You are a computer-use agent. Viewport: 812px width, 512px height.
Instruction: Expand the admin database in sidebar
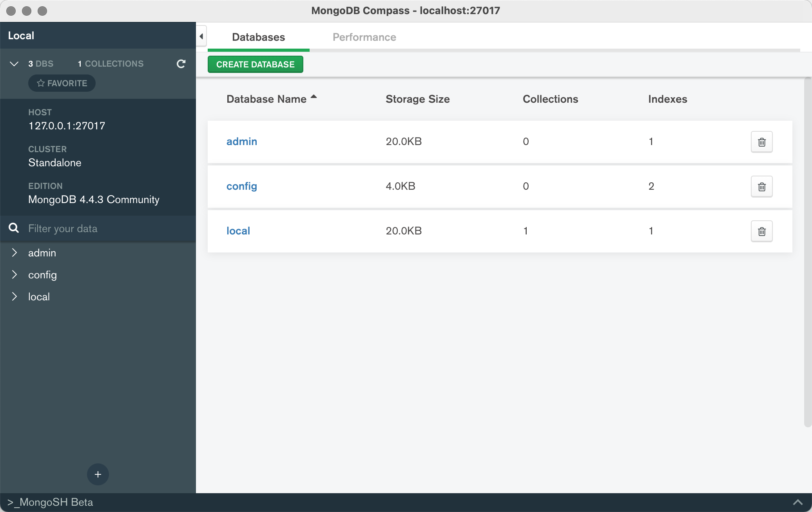click(14, 252)
